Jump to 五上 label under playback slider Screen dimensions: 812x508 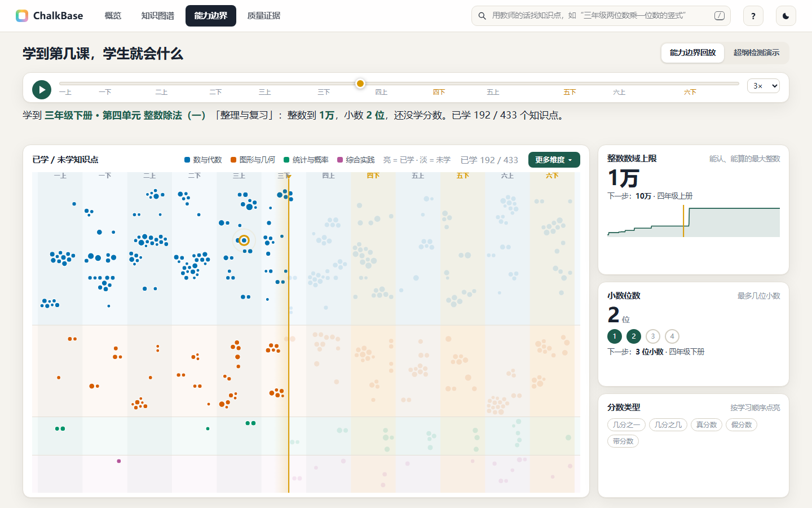[493, 92]
